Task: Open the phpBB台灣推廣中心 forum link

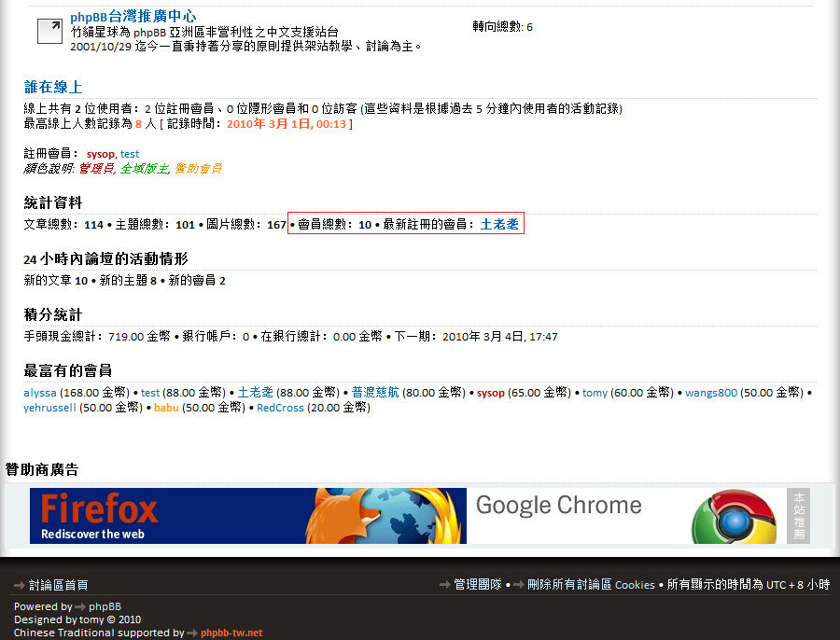Action: pyautogui.click(x=133, y=17)
